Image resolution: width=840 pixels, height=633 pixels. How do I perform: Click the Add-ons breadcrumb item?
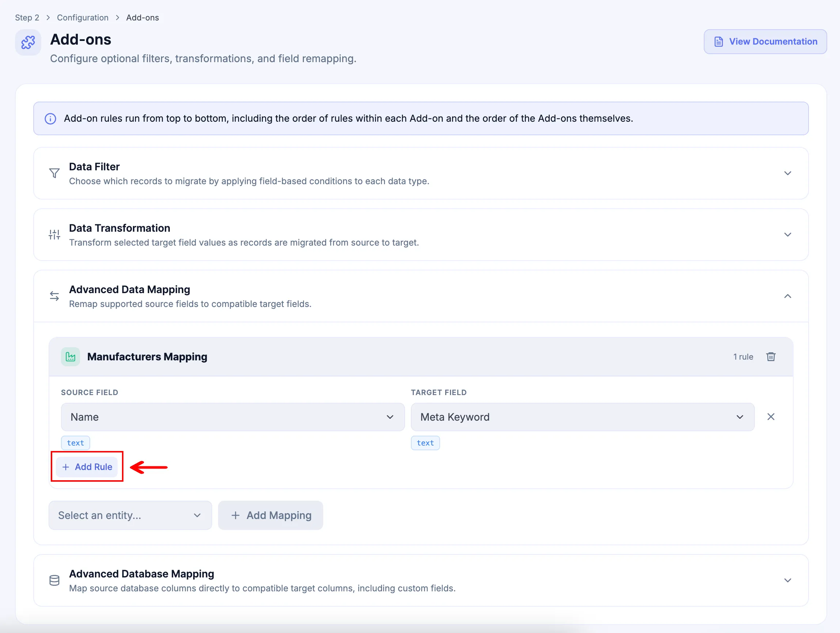point(142,18)
